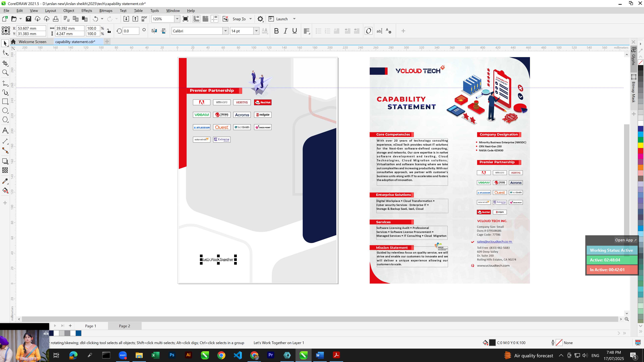Viewport: 644px width, 362px height.
Task: Click the black Fill color indicator
Action: (x=492, y=343)
